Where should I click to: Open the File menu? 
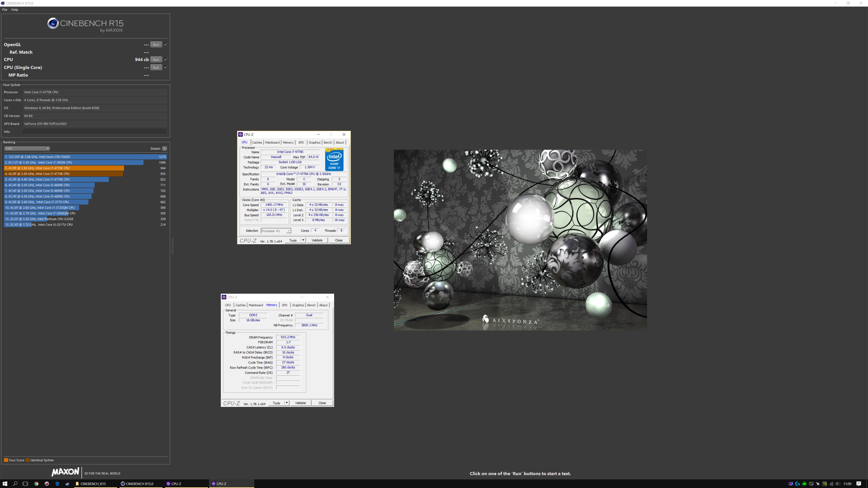tap(5, 9)
